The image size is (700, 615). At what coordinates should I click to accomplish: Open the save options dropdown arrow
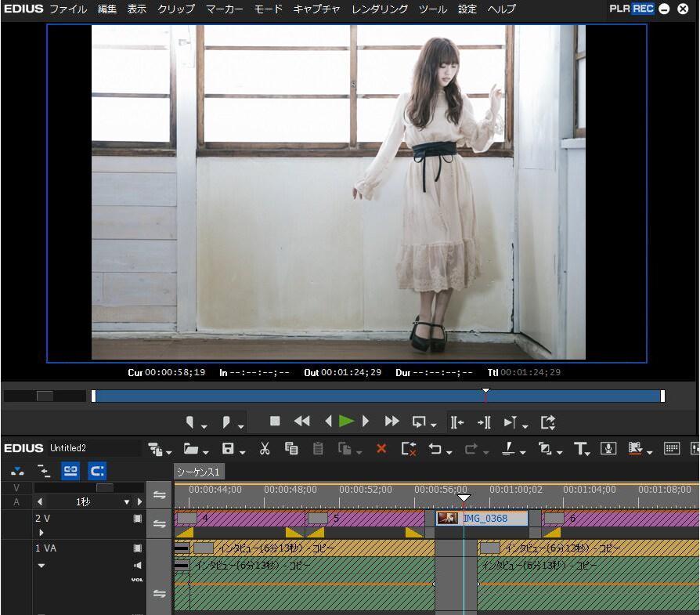point(243,452)
